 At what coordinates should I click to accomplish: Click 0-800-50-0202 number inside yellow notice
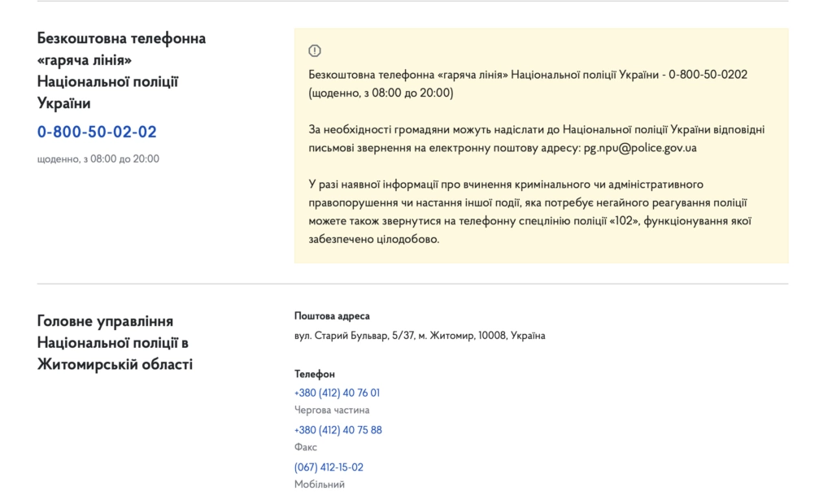pos(708,75)
